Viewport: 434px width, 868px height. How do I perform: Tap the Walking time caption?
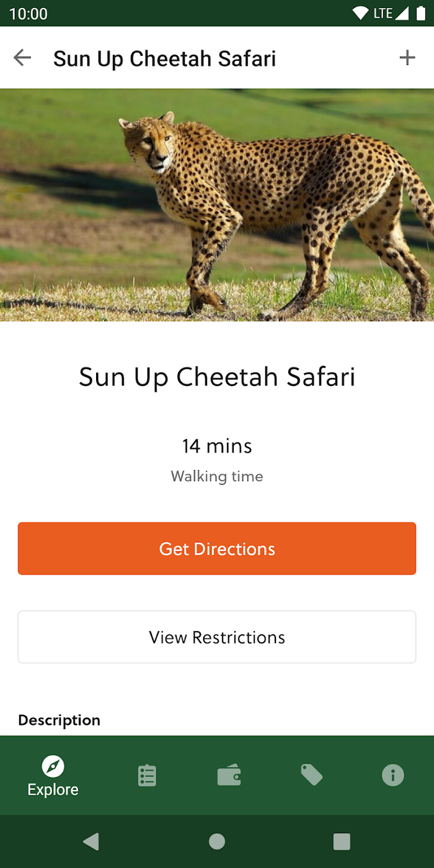click(x=217, y=476)
